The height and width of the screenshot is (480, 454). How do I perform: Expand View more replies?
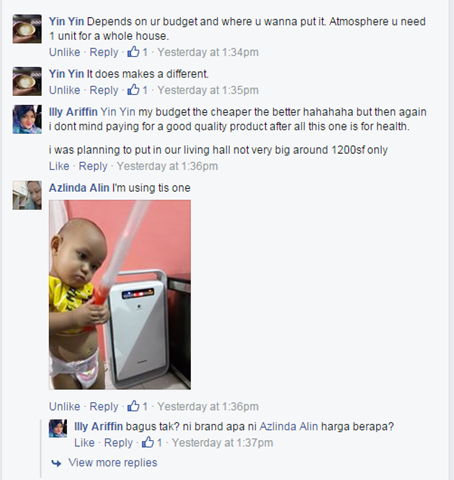pyautogui.click(x=113, y=463)
